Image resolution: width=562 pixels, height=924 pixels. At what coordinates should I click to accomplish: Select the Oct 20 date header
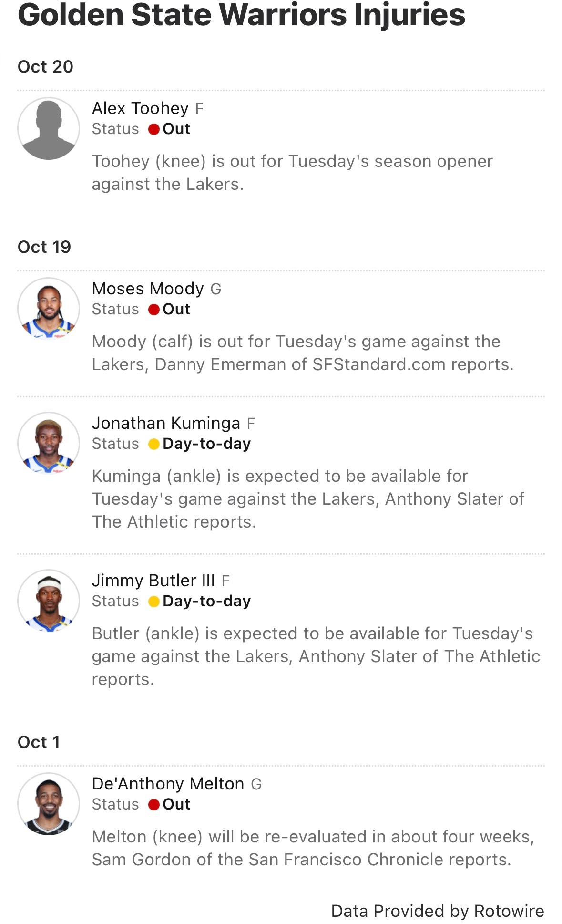(x=45, y=66)
